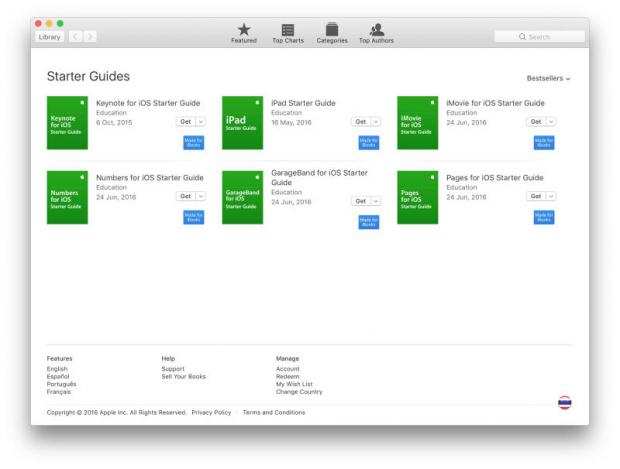Open the GarageBand for iOS book cover

tap(242, 197)
